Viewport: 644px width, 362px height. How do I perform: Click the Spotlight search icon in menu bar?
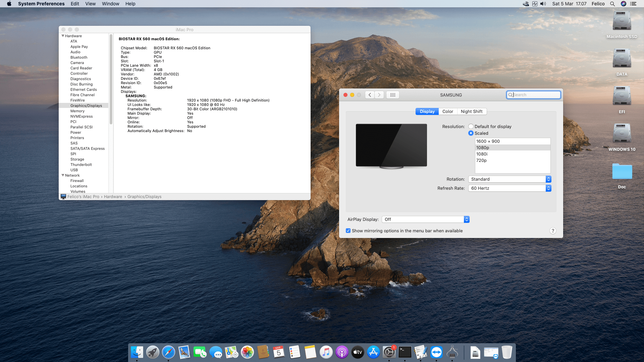(612, 4)
